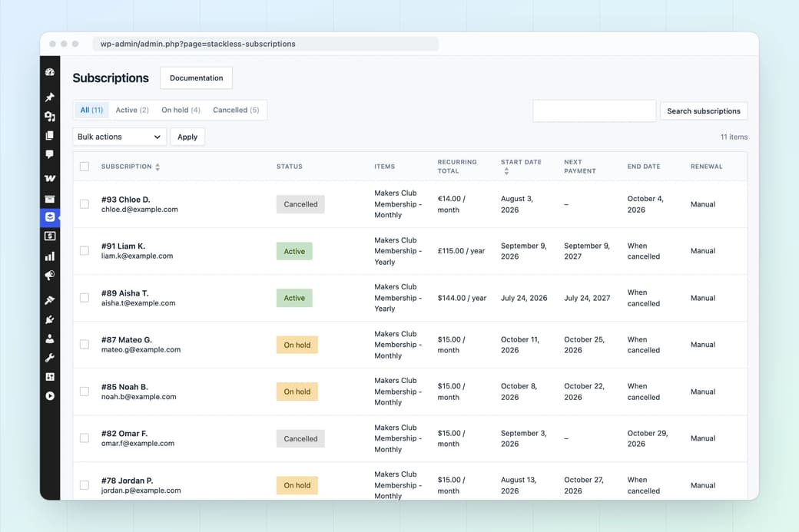Click Active status badge for Aisha T.
This screenshot has width=799, height=532.
coord(294,298)
